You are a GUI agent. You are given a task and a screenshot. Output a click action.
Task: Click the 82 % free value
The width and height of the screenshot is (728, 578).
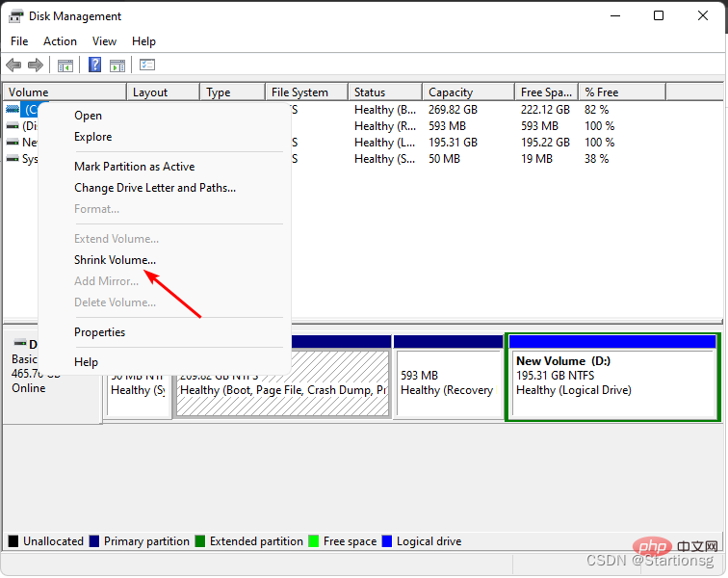(596, 110)
